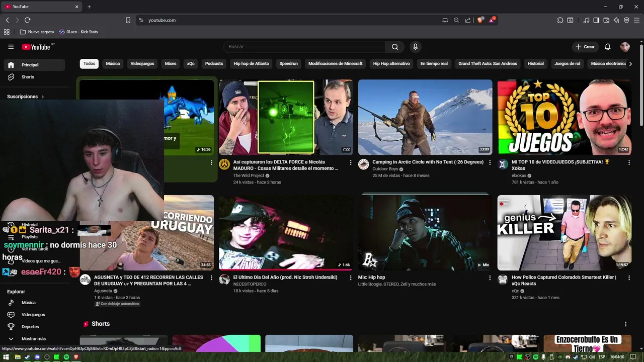Select the Todos filter chip
This screenshot has width=644, height=362.
click(x=89, y=64)
